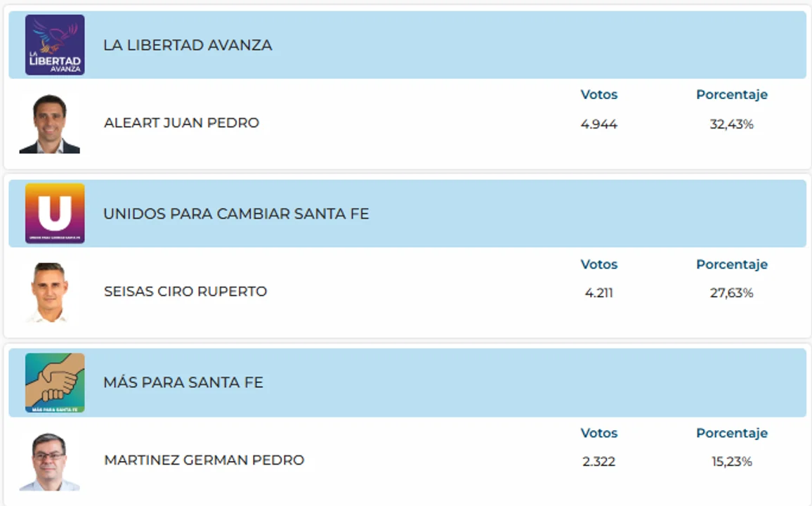Click the La Libertad Avanza party logo
The image size is (812, 506).
tap(55, 45)
